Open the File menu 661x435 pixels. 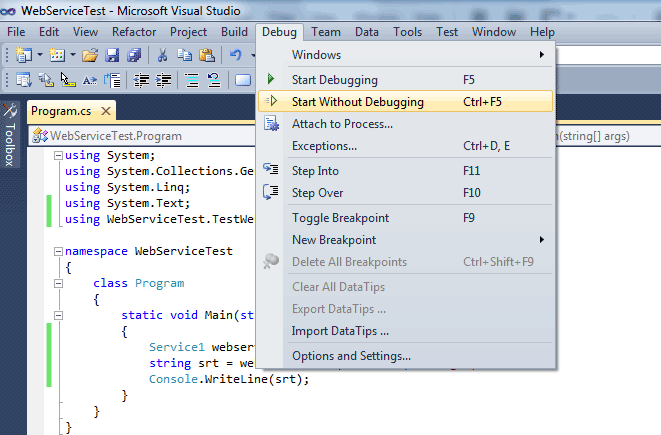tap(16, 32)
